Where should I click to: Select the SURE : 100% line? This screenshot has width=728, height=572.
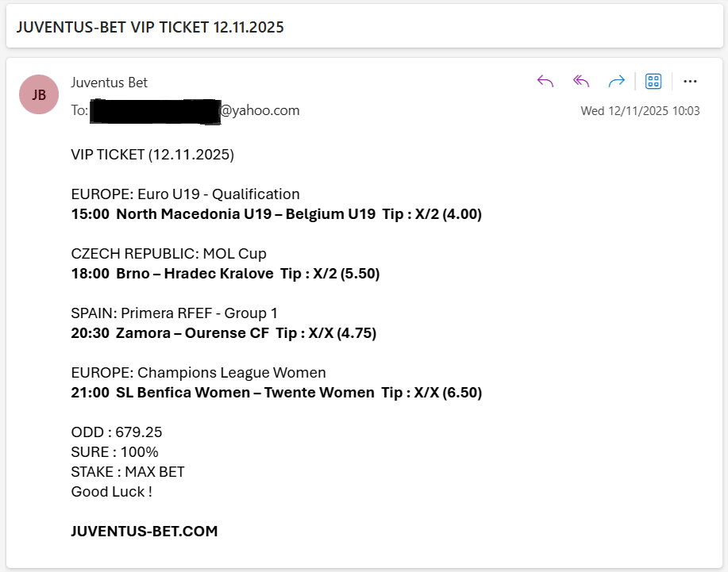click(x=113, y=451)
